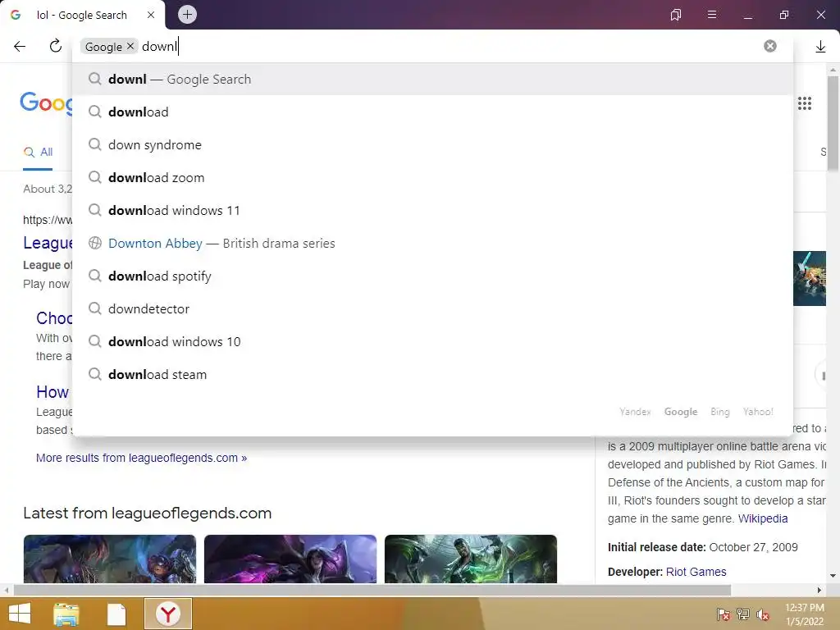
Task: Open the Action Center flag tray icon
Action: (x=724, y=614)
